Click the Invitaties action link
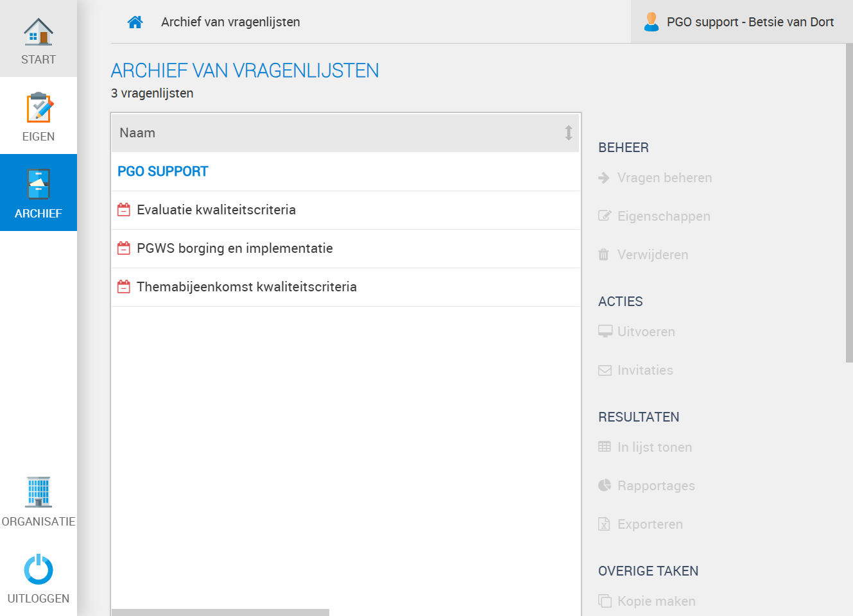 click(x=645, y=370)
